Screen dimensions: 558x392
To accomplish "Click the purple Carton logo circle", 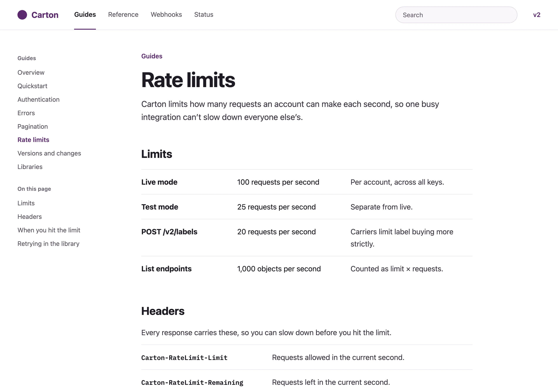I will click(22, 15).
